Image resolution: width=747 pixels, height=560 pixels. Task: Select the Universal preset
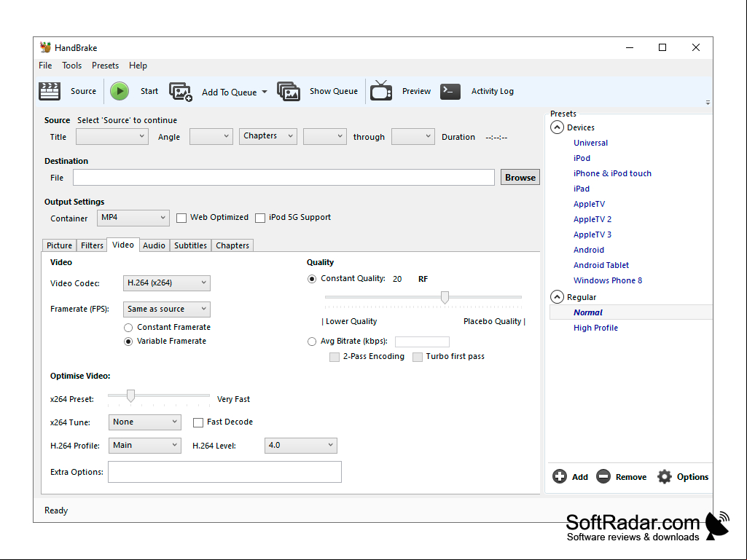point(591,143)
